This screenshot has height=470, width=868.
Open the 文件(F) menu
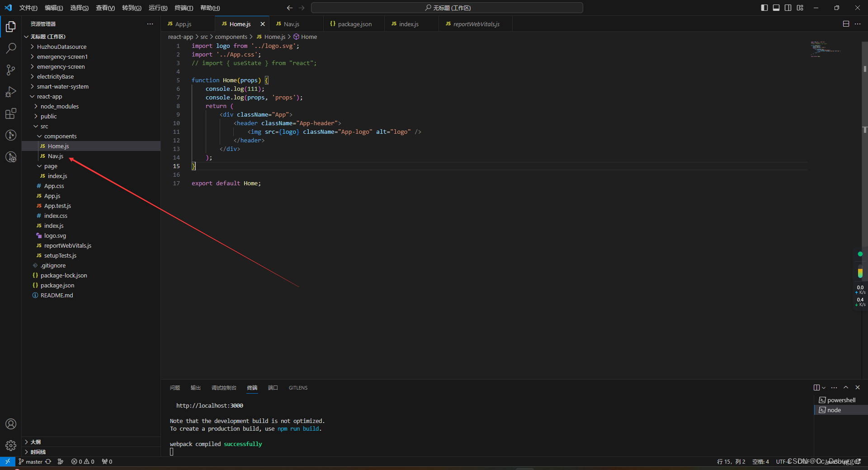28,8
